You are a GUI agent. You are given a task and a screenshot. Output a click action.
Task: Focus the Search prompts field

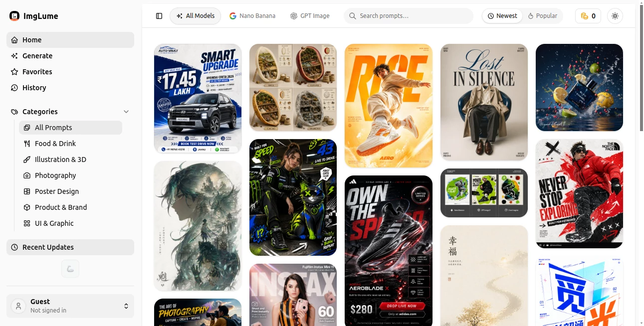[x=409, y=16]
